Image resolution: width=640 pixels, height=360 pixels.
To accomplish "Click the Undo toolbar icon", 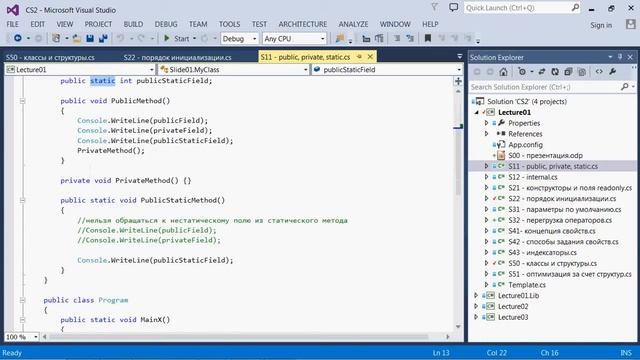I will 120,38.
